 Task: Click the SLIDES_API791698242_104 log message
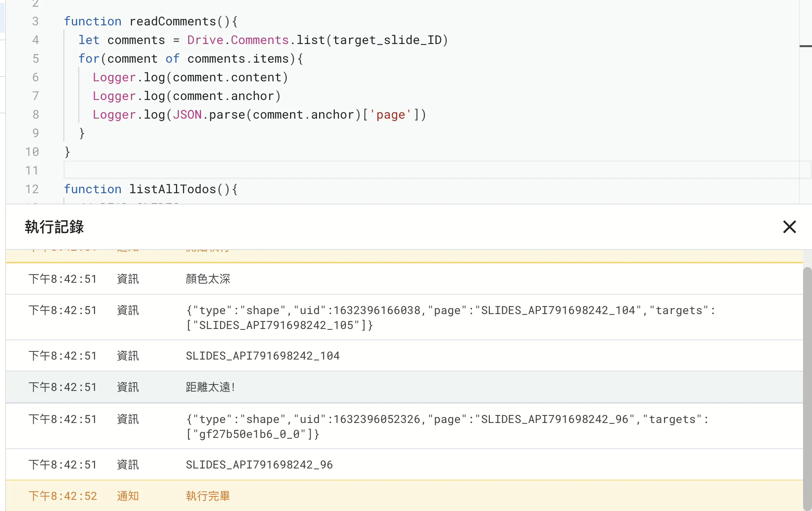click(x=263, y=355)
